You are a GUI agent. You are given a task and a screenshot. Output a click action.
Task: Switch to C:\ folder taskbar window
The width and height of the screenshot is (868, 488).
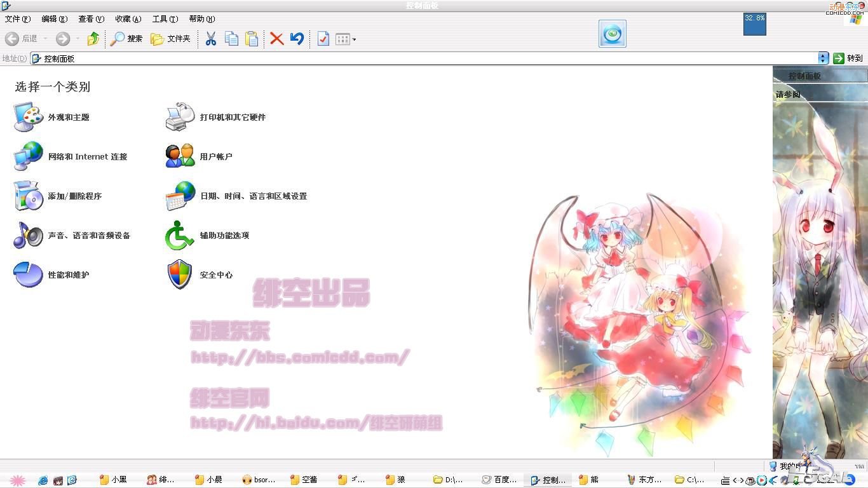click(x=691, y=480)
